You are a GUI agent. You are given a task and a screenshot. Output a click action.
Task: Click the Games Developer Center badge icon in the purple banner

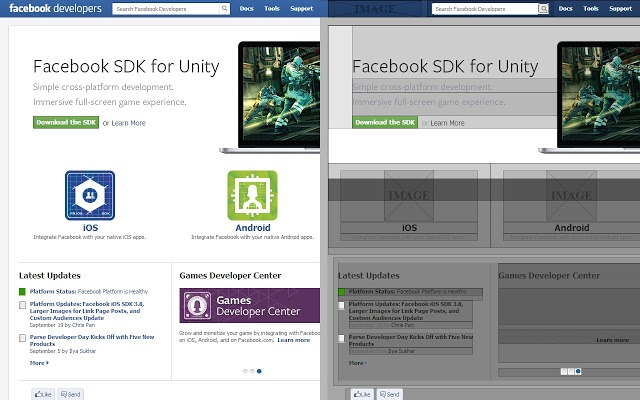click(x=198, y=305)
